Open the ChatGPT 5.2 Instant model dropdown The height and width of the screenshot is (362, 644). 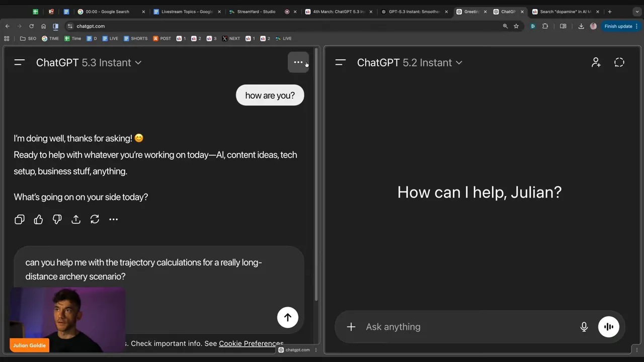pyautogui.click(x=410, y=62)
